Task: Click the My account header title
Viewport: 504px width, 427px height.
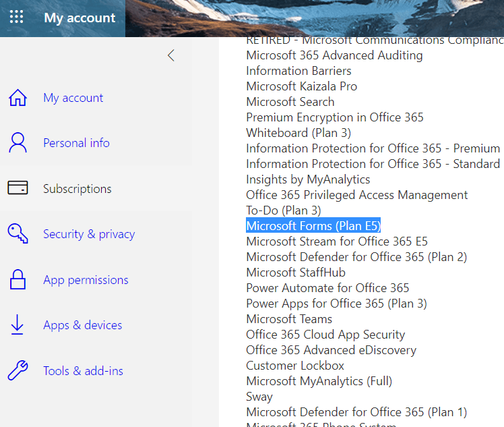Action: coord(80,18)
